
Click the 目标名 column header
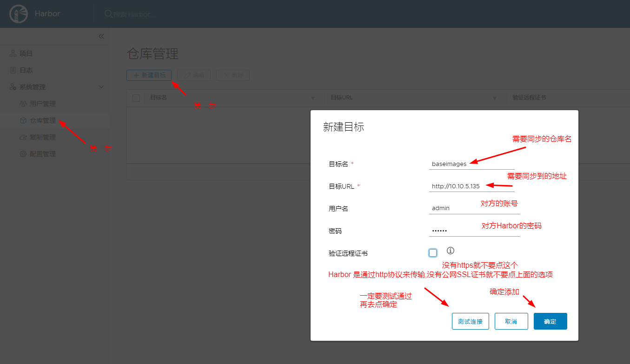coord(159,98)
